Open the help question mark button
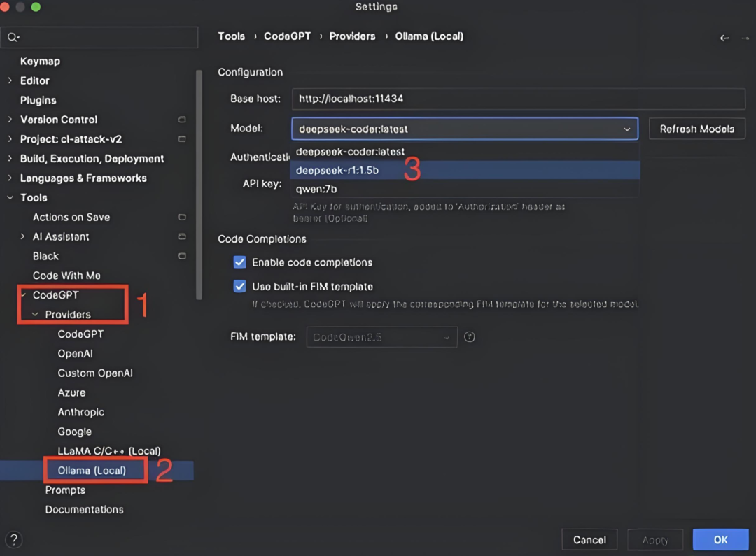 (x=14, y=539)
